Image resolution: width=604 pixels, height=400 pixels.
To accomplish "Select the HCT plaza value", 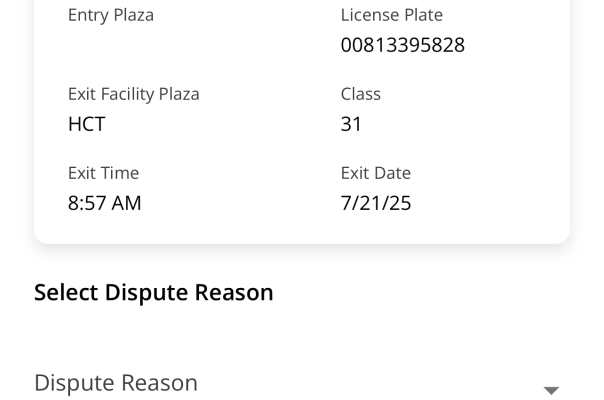I will pos(87,124).
